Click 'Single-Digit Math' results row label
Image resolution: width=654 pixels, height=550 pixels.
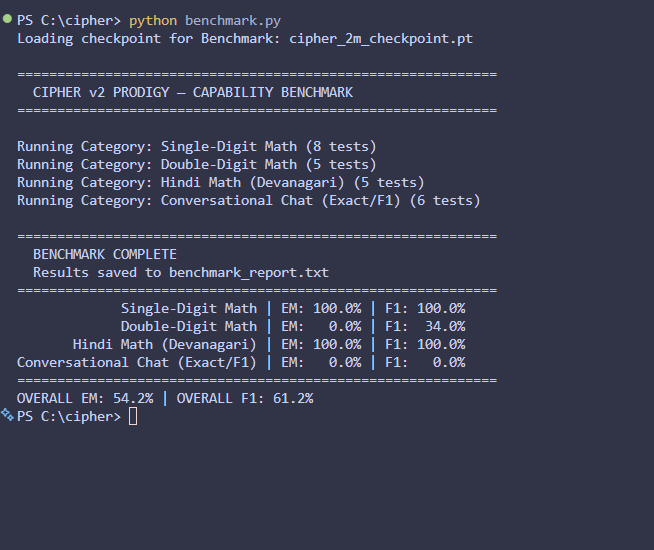tap(189, 309)
